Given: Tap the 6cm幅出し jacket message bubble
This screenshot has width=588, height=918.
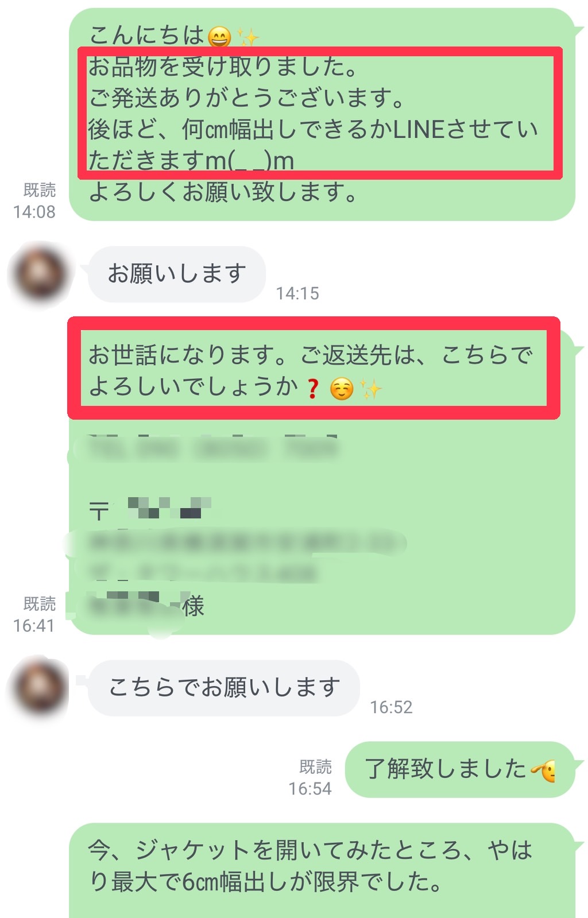Looking at the screenshot, I should tap(322, 870).
